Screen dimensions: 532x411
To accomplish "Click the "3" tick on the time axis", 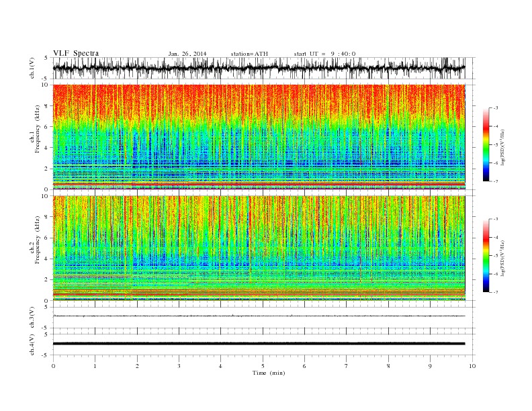I will click(179, 366).
